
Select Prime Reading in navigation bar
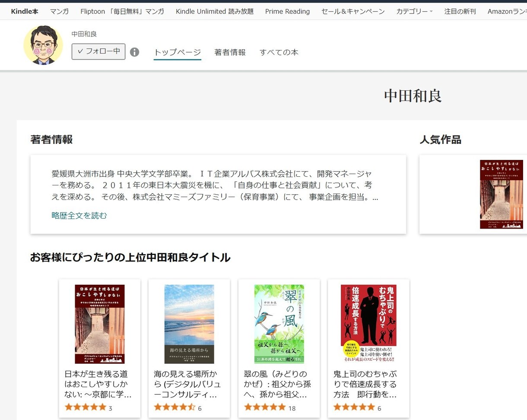click(287, 11)
